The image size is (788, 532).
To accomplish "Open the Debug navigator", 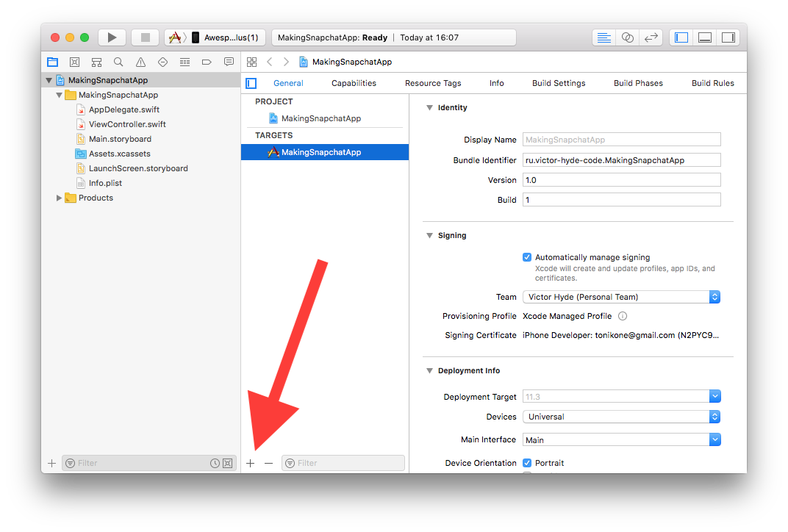I will coord(185,62).
